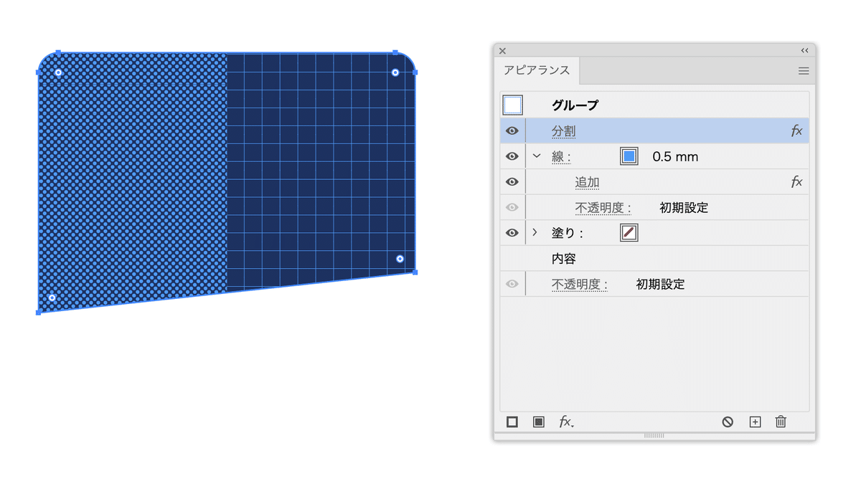This screenshot has height=504, width=861.
Task: Click the fx icon on 分割 row
Action: (796, 131)
